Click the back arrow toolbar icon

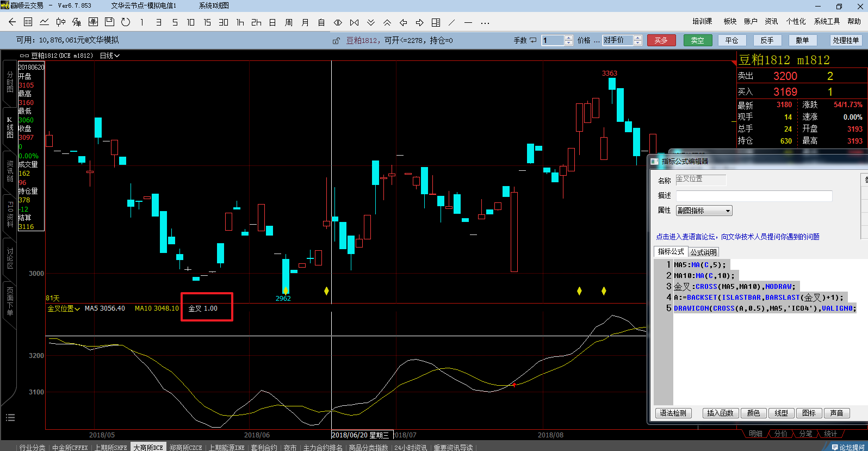(12, 22)
